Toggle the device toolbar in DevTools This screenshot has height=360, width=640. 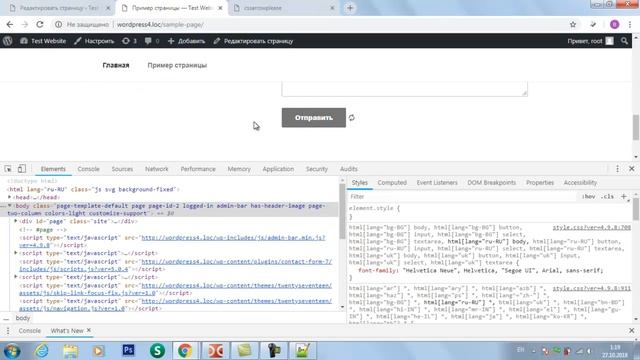coord(22,169)
